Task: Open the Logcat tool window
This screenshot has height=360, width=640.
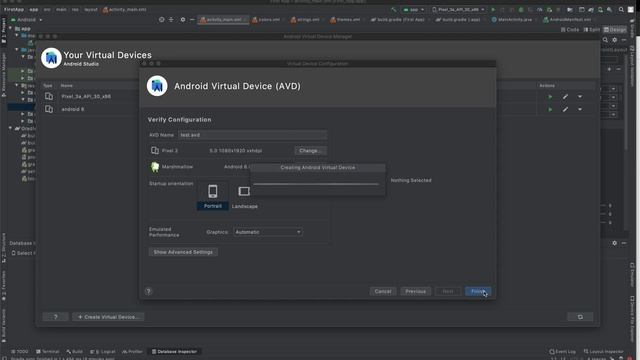Action: point(103,351)
